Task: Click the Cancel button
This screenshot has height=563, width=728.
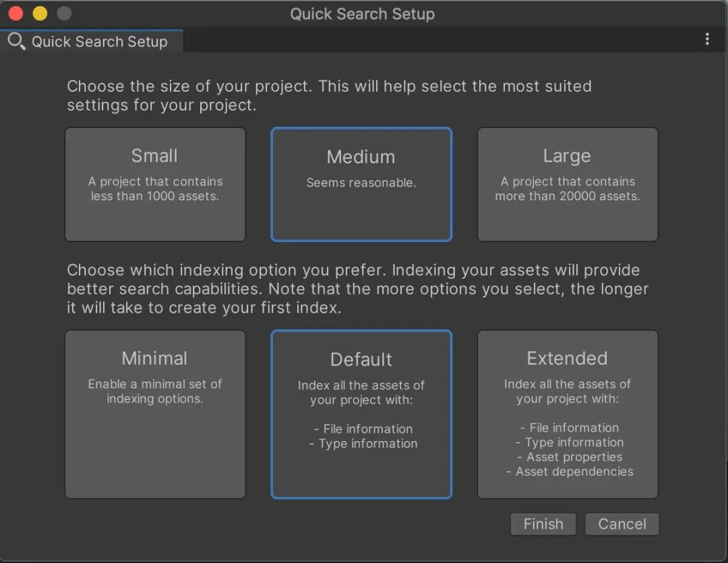Action: coord(621,524)
